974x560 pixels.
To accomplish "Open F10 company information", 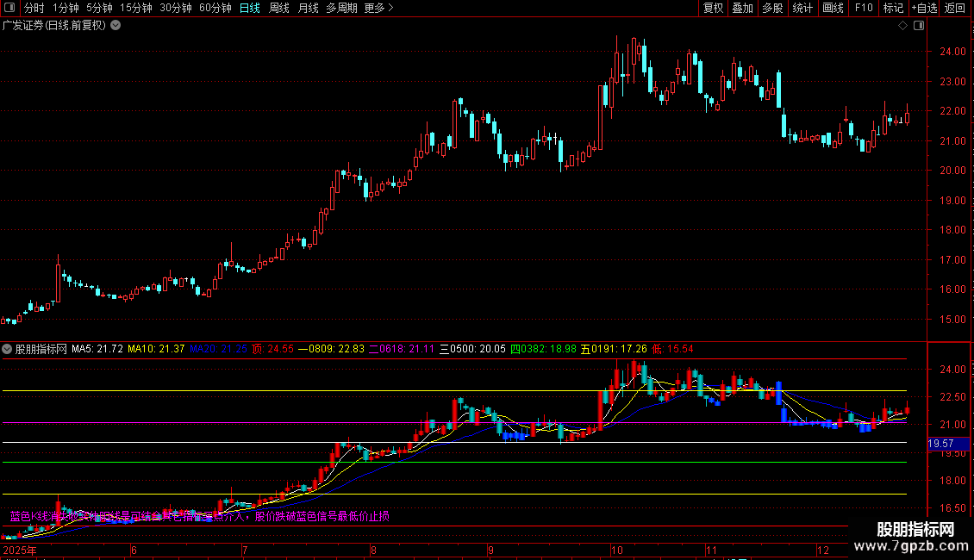I will point(864,9).
